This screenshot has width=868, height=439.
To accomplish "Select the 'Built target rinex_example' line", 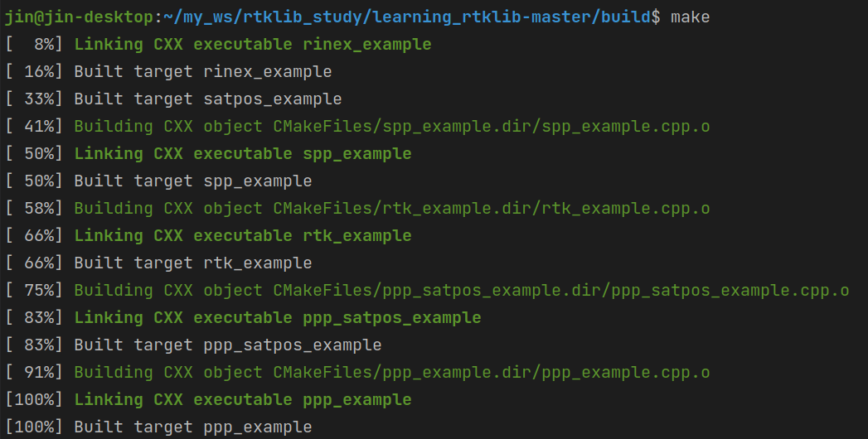I will click(203, 71).
